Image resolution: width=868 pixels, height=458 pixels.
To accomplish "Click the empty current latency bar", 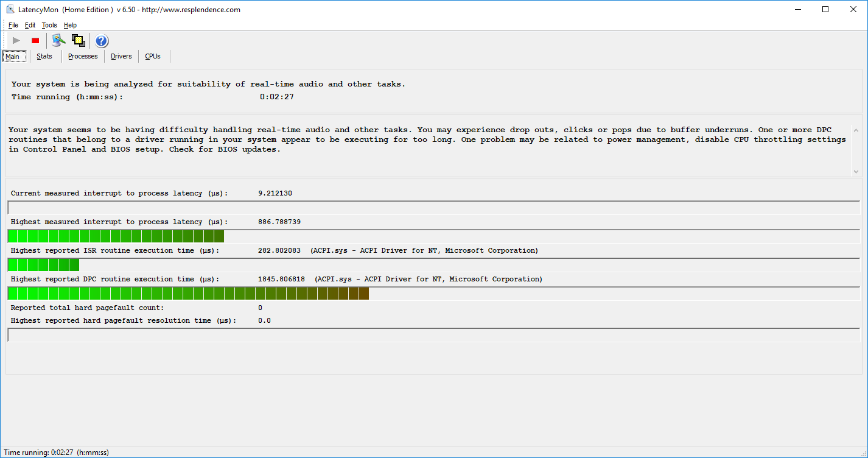I will coord(433,208).
